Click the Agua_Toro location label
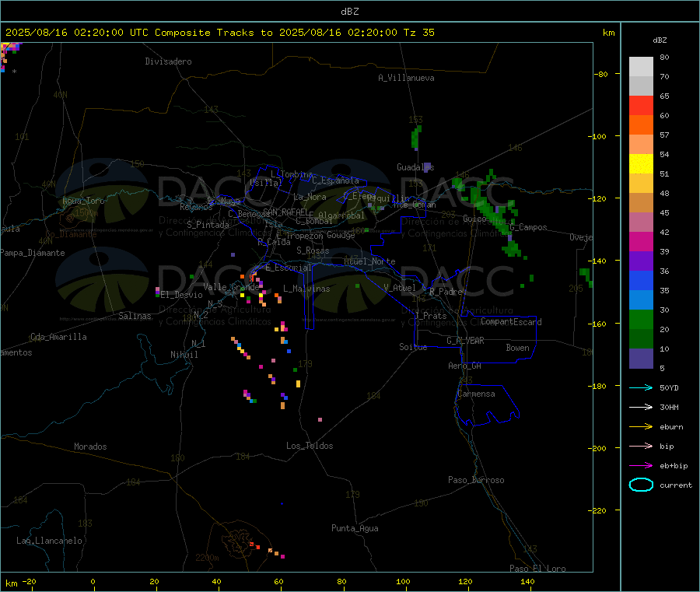The image size is (700, 592). pos(83,201)
